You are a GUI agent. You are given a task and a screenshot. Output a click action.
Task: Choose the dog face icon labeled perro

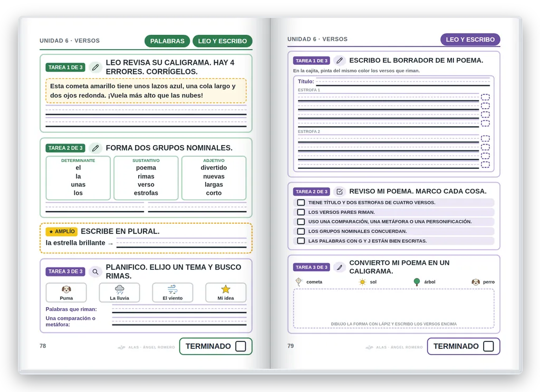[476, 282]
